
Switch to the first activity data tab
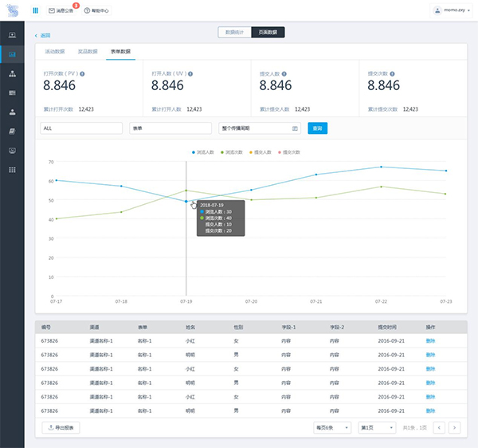[55, 51]
